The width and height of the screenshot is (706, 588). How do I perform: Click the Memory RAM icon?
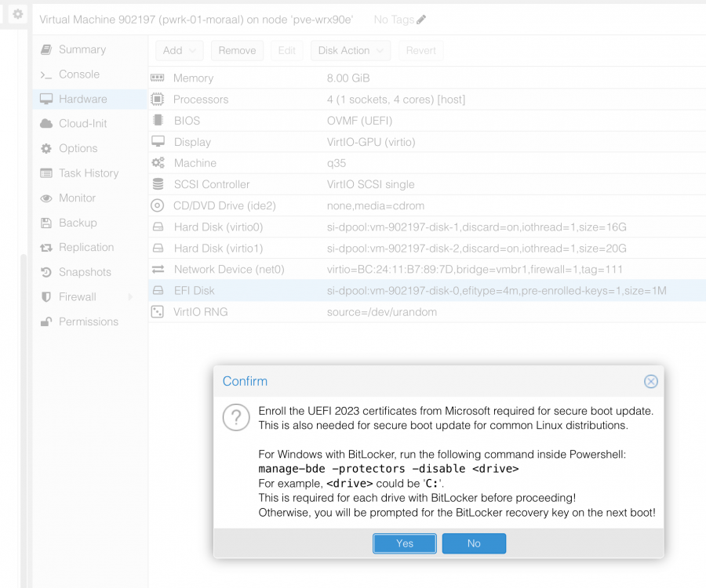[157, 78]
